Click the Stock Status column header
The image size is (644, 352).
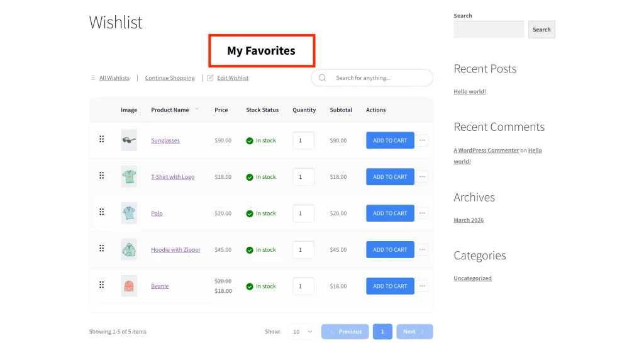pos(262,110)
